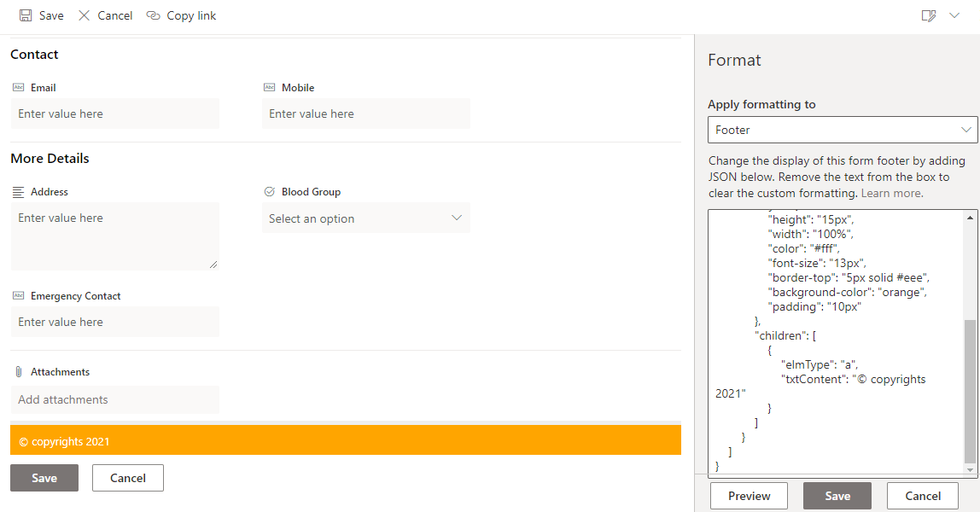The height and width of the screenshot is (512, 980).
Task: Click the form edit icon at top right
Action: click(929, 15)
